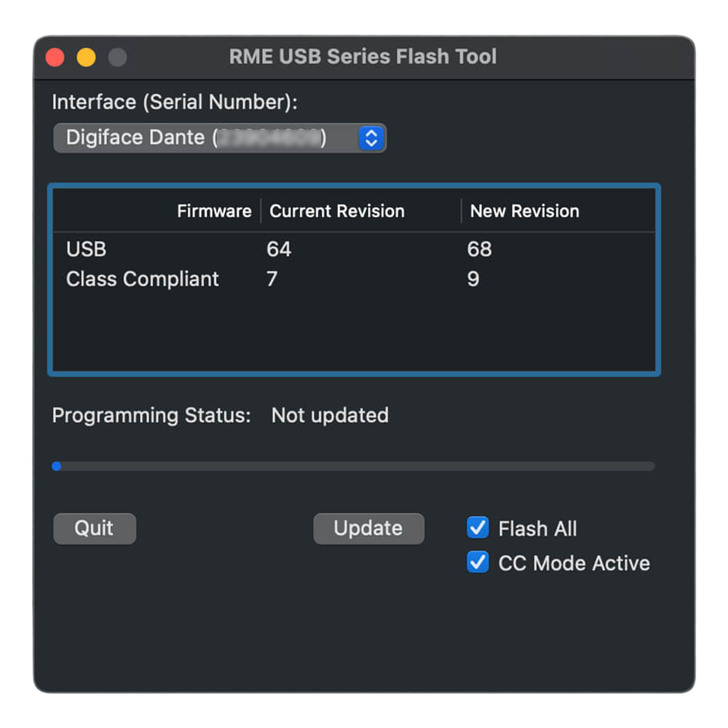Screen dimensions: 728x728
Task: Click USB new revision value 68
Action: click(479, 249)
